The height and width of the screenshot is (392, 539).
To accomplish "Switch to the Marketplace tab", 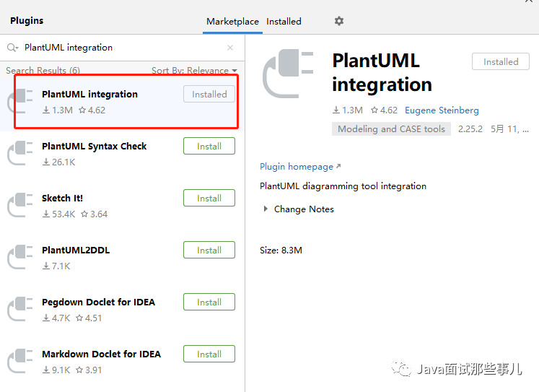I will click(232, 22).
